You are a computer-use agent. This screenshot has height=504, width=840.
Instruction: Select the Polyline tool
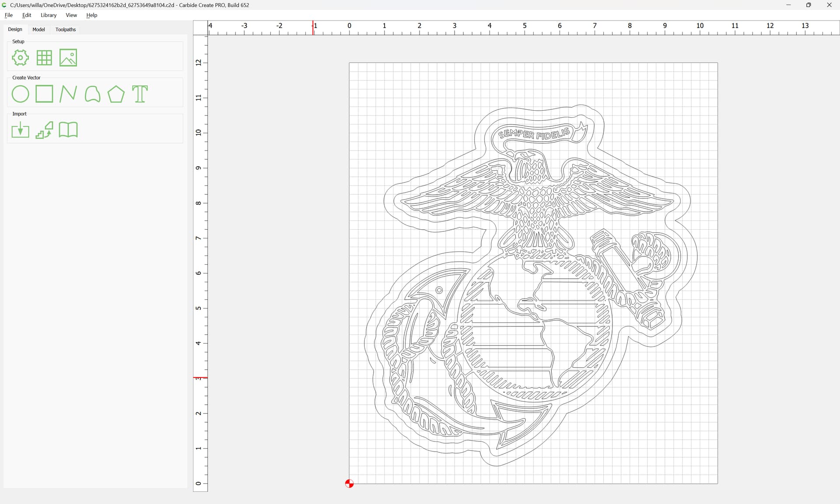[x=68, y=94]
